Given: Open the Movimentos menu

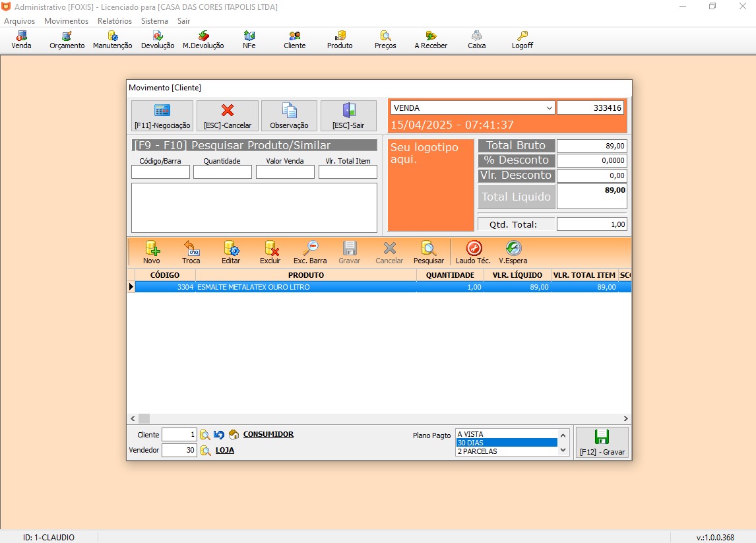Looking at the screenshot, I should [66, 21].
